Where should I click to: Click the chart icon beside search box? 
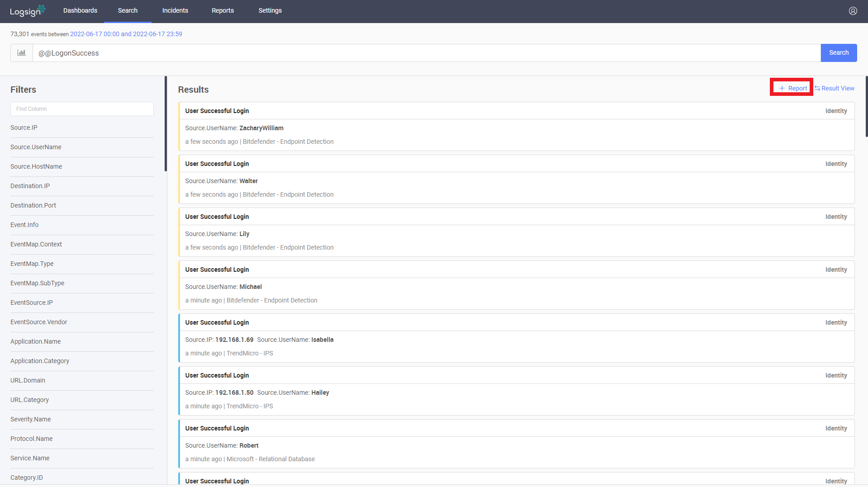22,53
